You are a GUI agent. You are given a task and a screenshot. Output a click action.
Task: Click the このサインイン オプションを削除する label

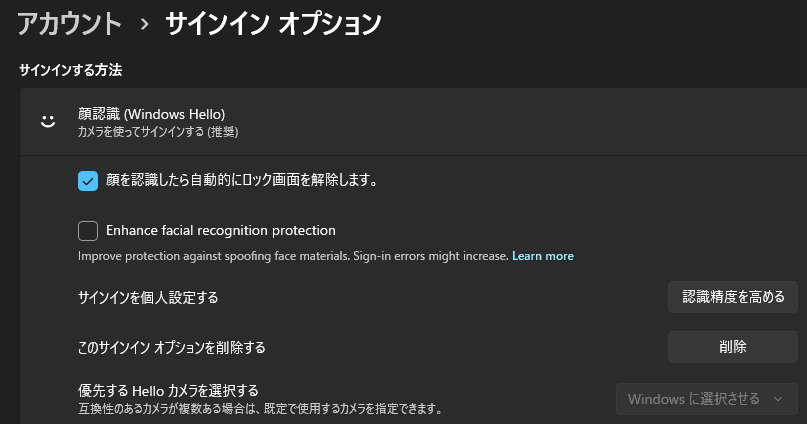(171, 348)
